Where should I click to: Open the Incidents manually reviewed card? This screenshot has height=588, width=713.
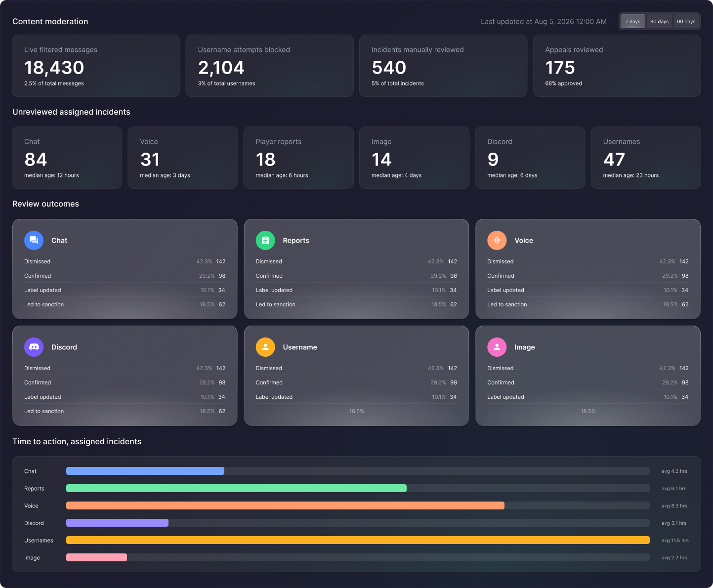point(443,66)
